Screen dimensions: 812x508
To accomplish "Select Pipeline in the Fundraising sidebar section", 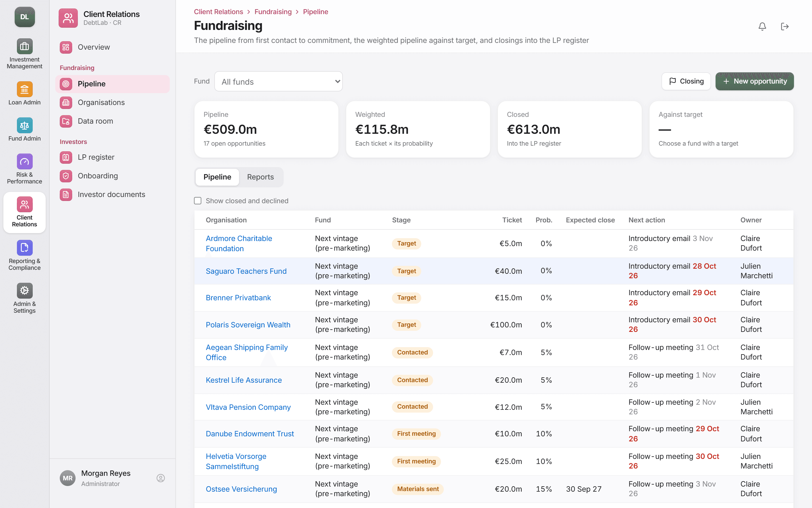I will point(112,84).
